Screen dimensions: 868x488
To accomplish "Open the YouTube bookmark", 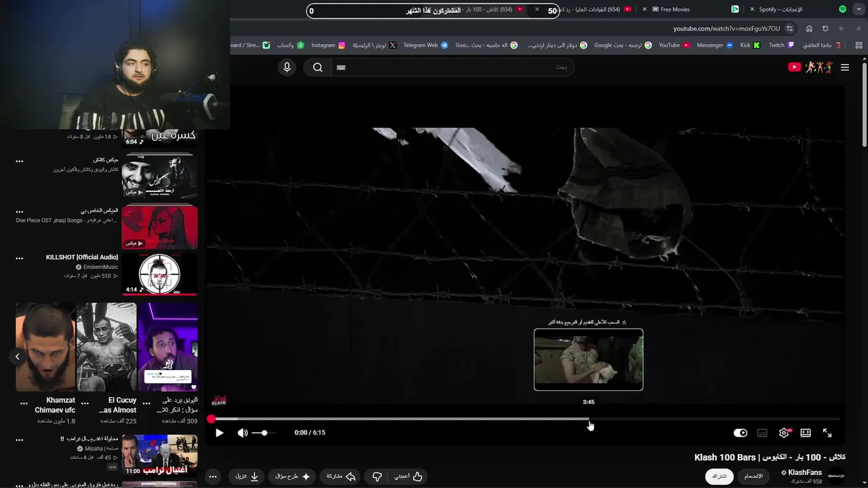I will click(x=674, y=45).
